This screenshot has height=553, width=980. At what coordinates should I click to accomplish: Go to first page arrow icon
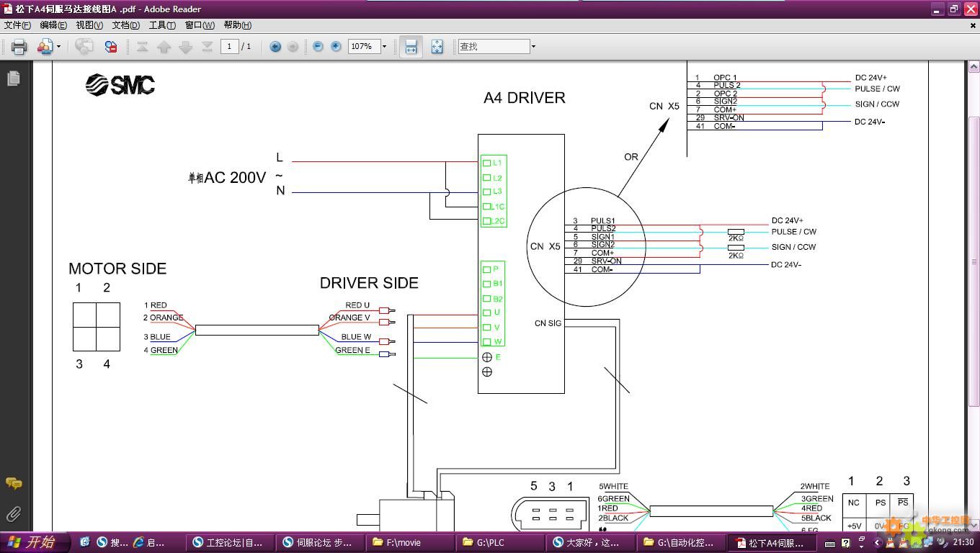143,47
